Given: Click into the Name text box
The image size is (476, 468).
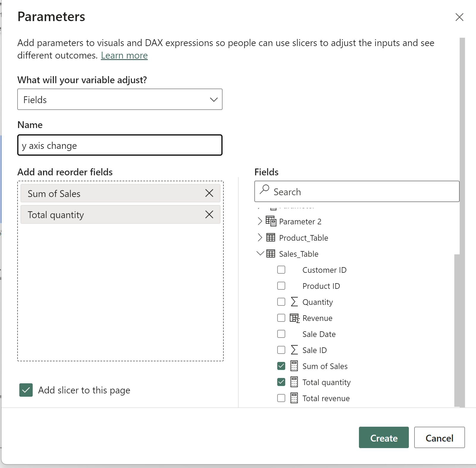Looking at the screenshot, I should pyautogui.click(x=120, y=145).
